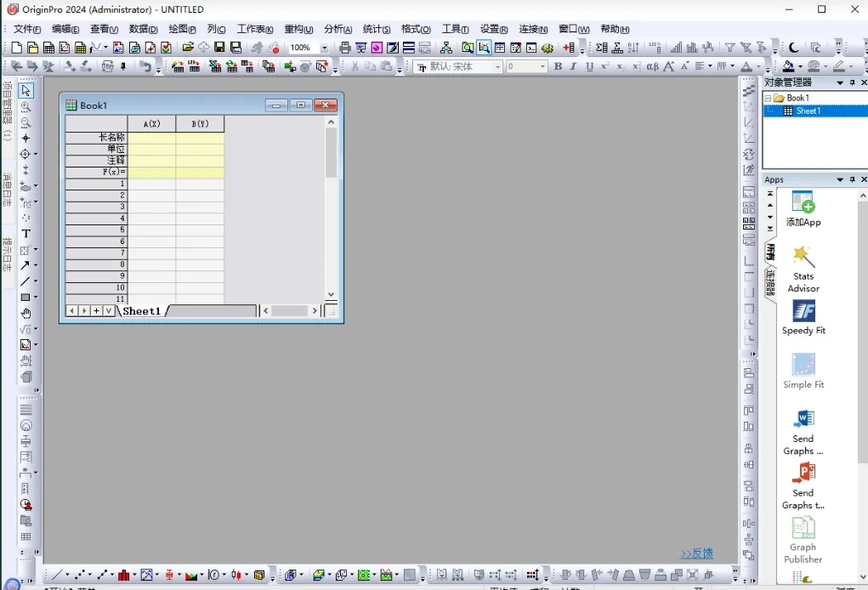Click the sheet list V button
868x590 pixels.
coord(109,311)
